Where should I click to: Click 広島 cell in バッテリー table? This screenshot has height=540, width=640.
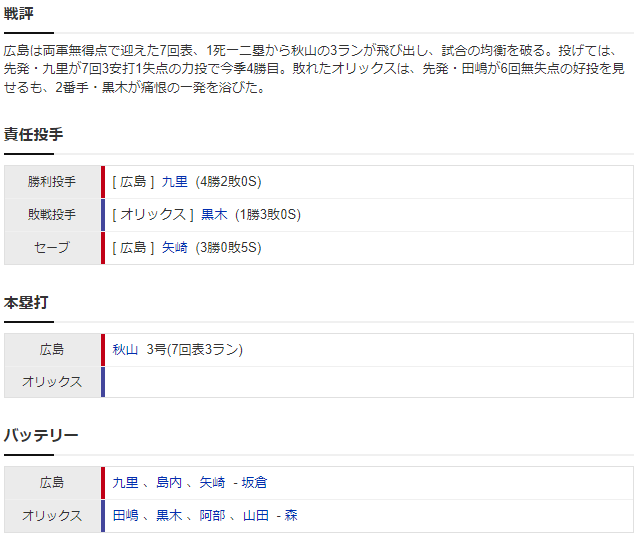[x=52, y=483]
